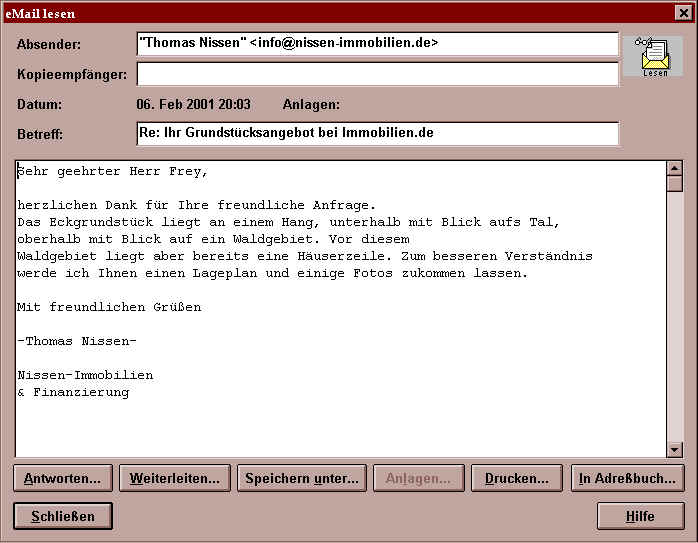Click in the Betreff field
Screen dimensions: 698x543
tap(377, 134)
